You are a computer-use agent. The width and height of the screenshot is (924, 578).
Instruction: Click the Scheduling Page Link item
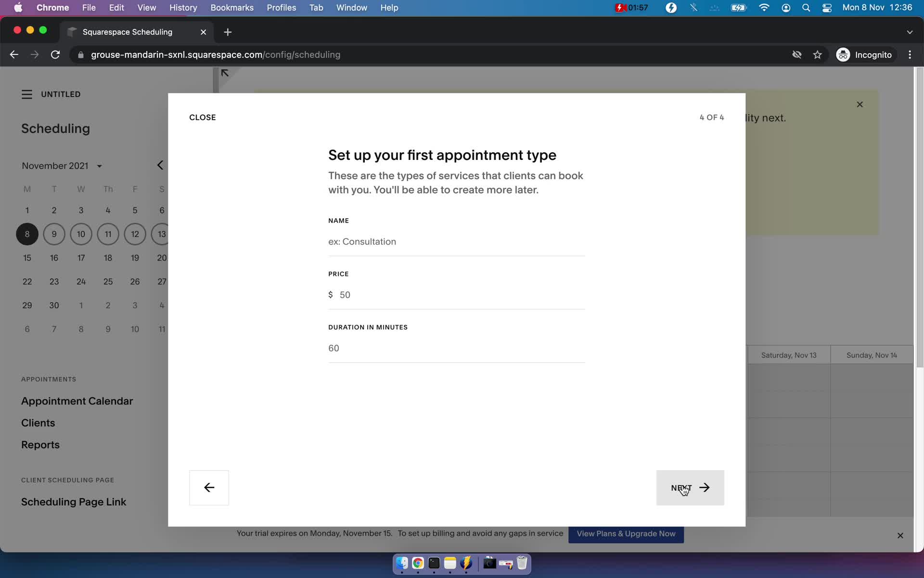[73, 501]
